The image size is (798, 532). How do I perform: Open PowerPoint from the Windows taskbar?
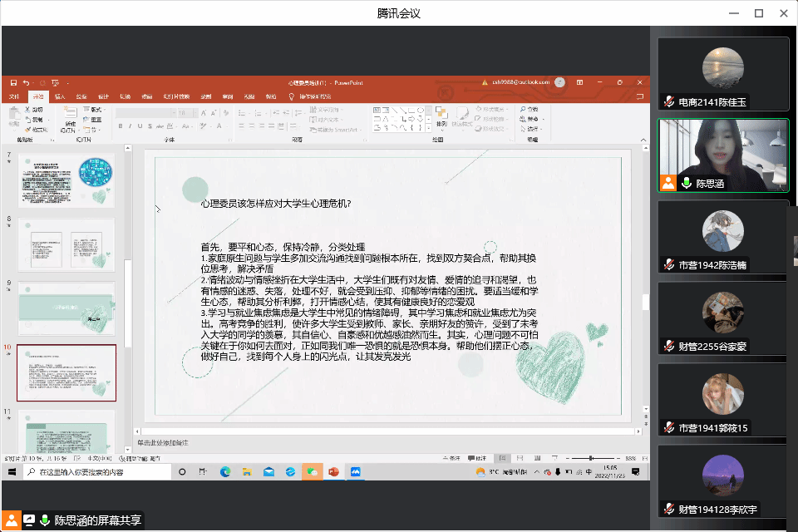click(333, 471)
